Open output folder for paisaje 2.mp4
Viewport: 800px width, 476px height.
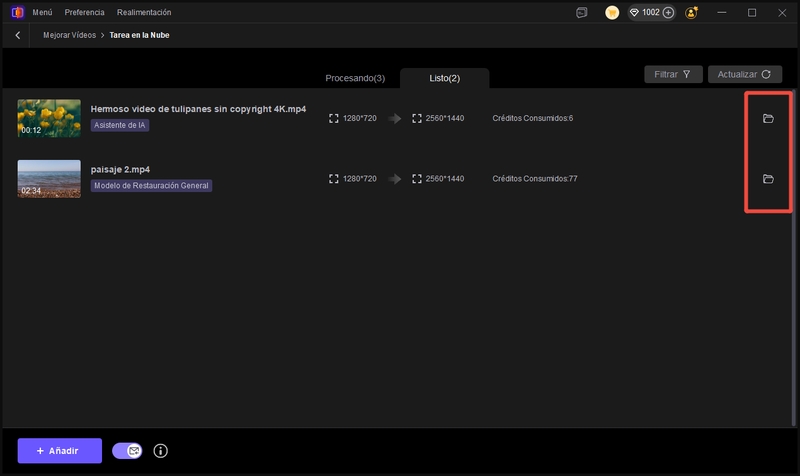point(768,179)
